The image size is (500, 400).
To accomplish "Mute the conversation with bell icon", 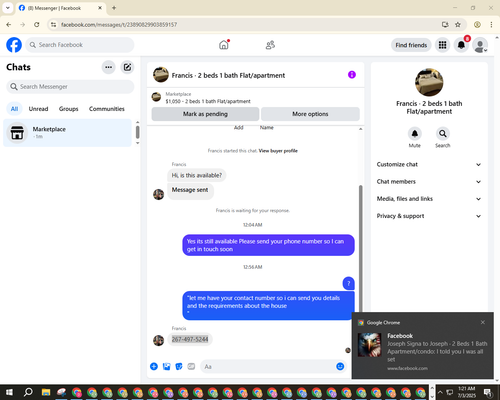I will pos(415,134).
